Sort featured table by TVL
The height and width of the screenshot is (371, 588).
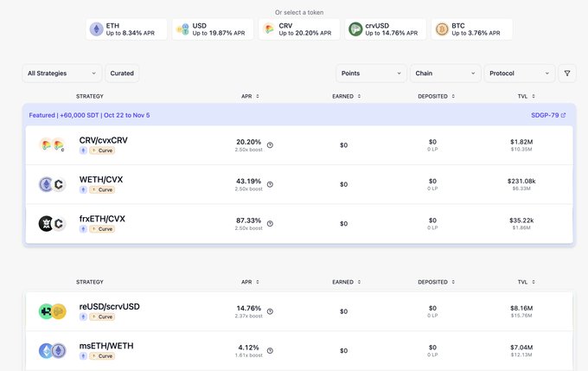(527, 96)
